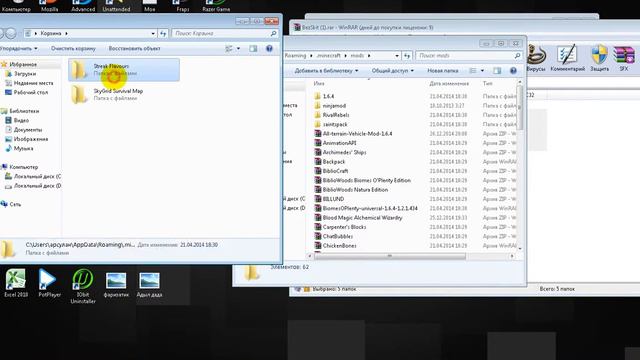This screenshot has height=360, width=640.
Task: Select Документы library
Action: (28, 130)
